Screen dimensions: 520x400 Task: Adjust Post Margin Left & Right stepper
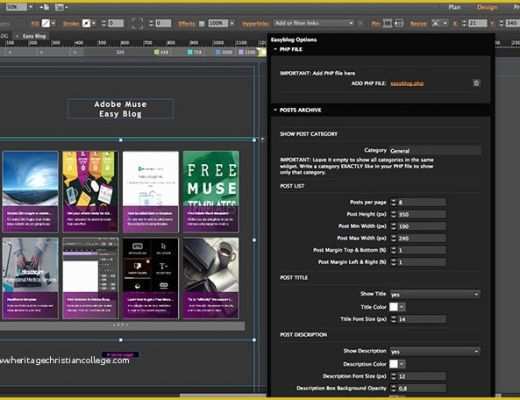point(394,262)
